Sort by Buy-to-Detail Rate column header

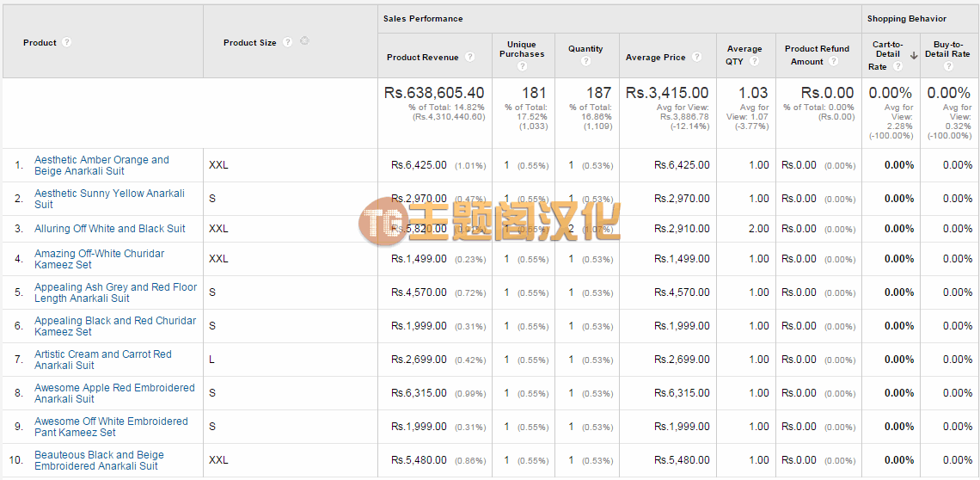[947, 49]
